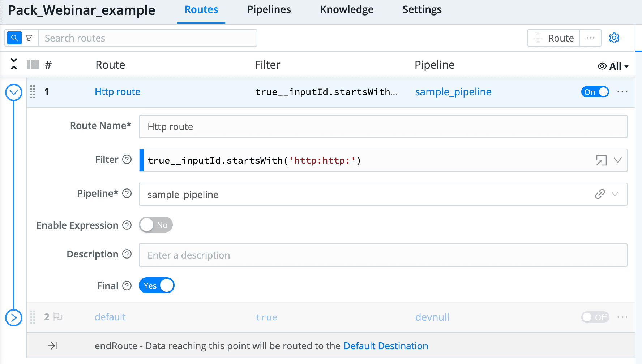The image size is (642, 364).
Task: Click in the Description input field
Action: pyautogui.click(x=382, y=255)
